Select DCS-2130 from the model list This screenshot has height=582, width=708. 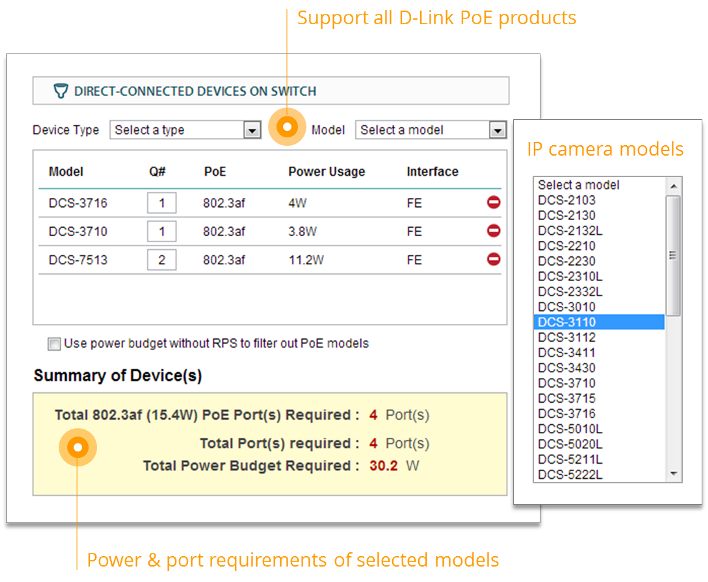pyautogui.click(x=599, y=215)
